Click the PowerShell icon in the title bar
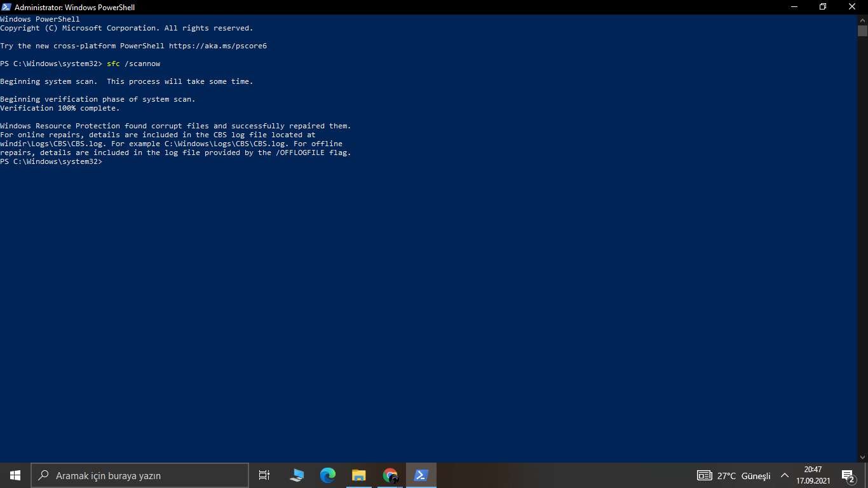This screenshot has height=488, width=868. coord(6,7)
